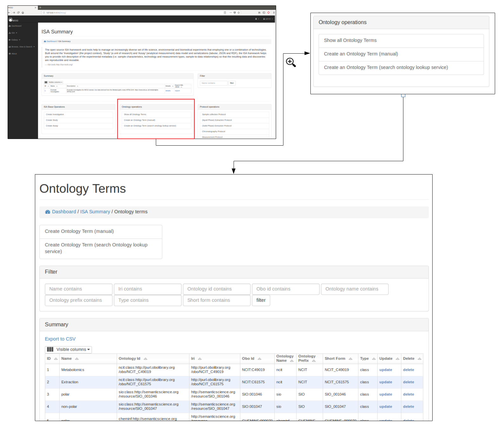The width and height of the screenshot is (504, 442).
Task: Click the Ontology name contains field
Action: click(355, 289)
